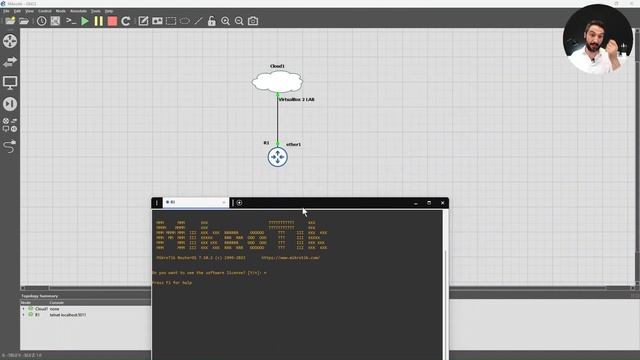Open the snapshot manager clock icon

tap(42, 21)
